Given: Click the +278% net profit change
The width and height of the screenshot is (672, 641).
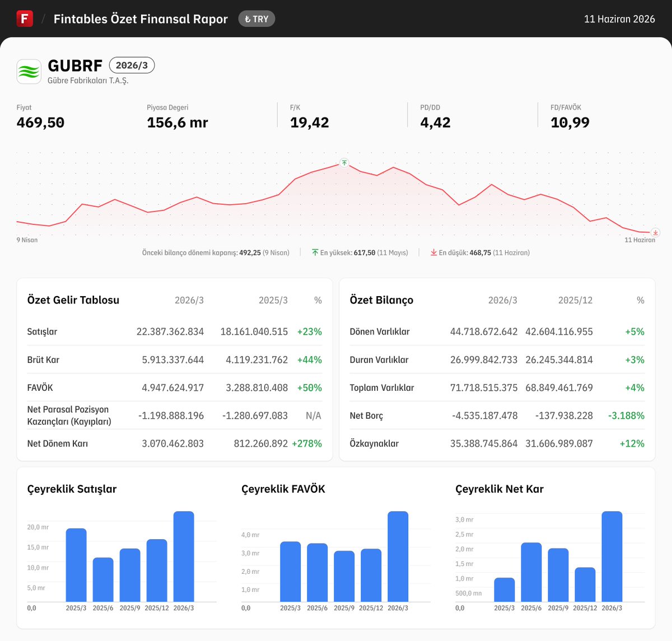Looking at the screenshot, I should pyautogui.click(x=307, y=444).
